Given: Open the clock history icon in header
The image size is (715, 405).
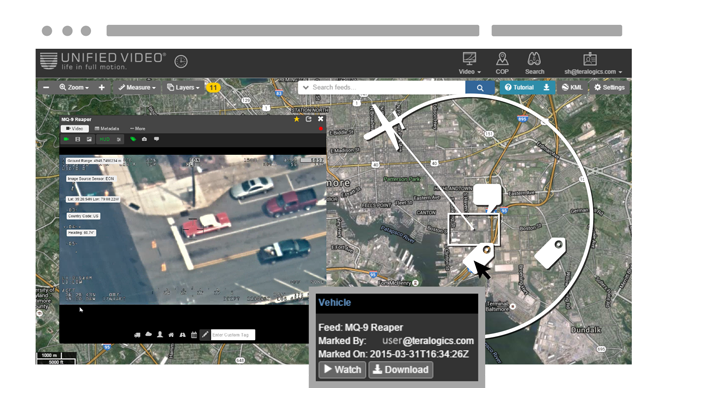Looking at the screenshot, I should click(x=181, y=61).
